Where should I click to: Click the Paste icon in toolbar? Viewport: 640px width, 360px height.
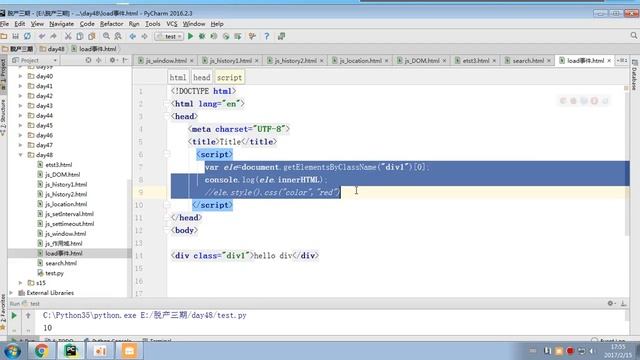click(x=92, y=36)
